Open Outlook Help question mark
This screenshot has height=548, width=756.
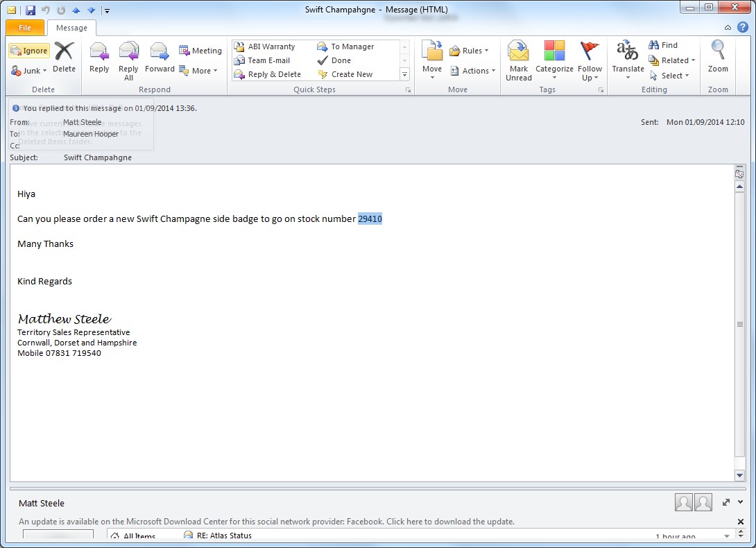743,27
